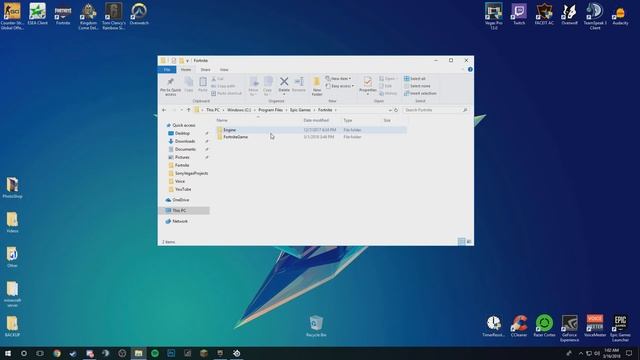The height and width of the screenshot is (360, 640).
Task: Switch to the Home ribbon tab
Action: coord(186,70)
